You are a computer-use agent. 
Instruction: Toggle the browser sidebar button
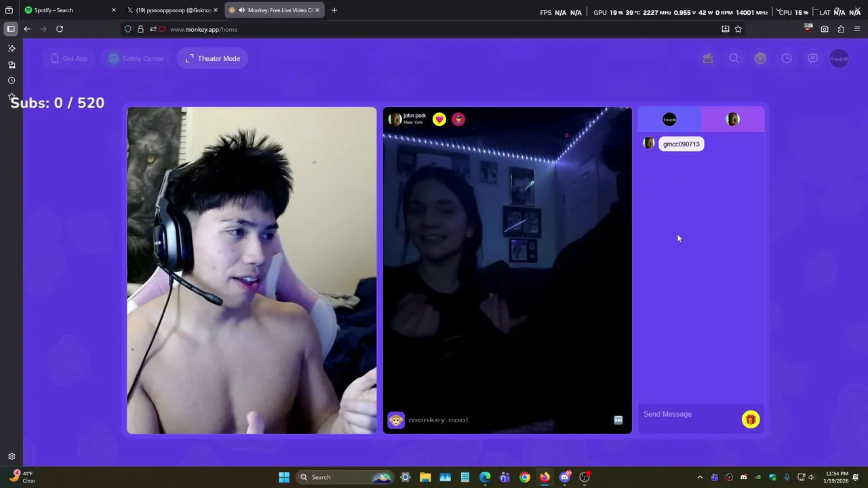[x=11, y=29]
